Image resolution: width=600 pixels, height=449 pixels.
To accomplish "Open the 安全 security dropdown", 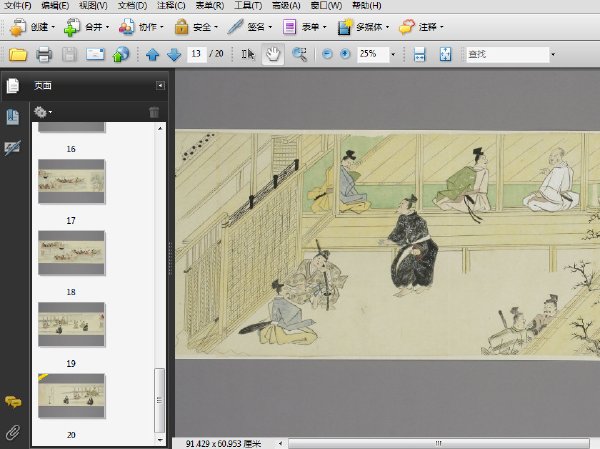I will [196, 27].
